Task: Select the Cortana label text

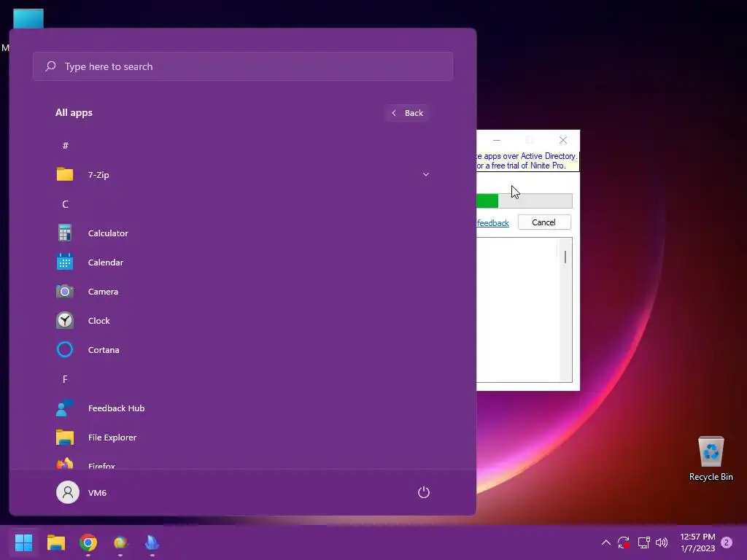Action: pyautogui.click(x=104, y=350)
